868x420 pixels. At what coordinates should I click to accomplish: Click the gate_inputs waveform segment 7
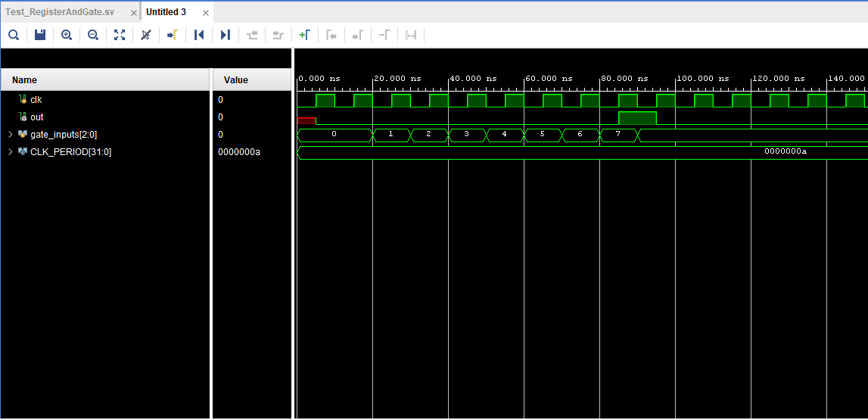[619, 135]
